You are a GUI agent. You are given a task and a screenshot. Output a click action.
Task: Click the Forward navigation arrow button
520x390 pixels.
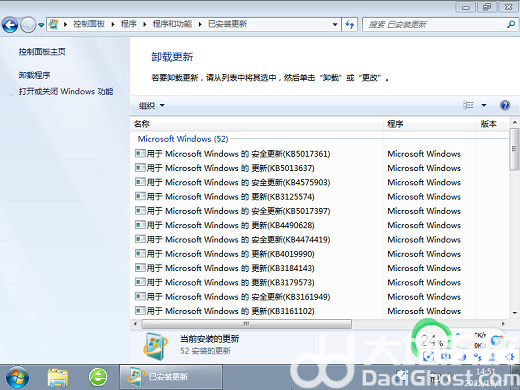pos(28,25)
